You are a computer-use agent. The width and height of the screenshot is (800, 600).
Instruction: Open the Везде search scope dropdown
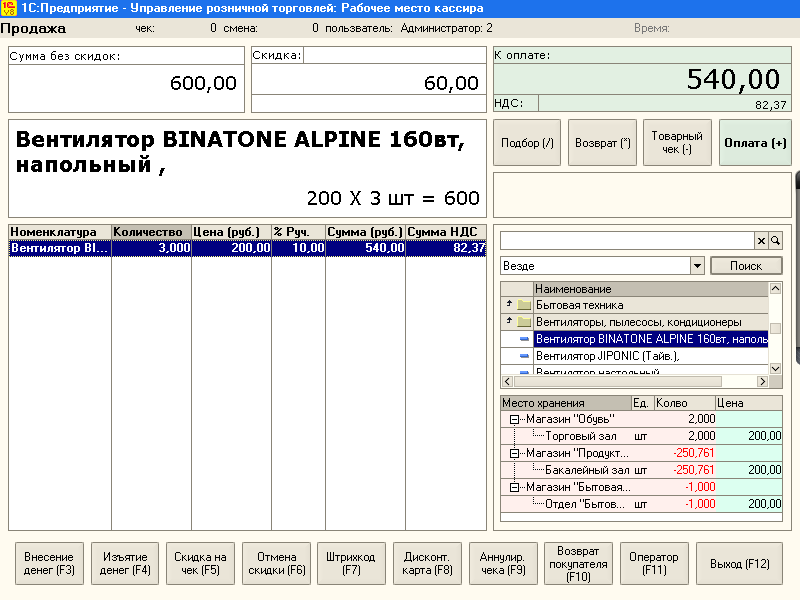[697, 265]
